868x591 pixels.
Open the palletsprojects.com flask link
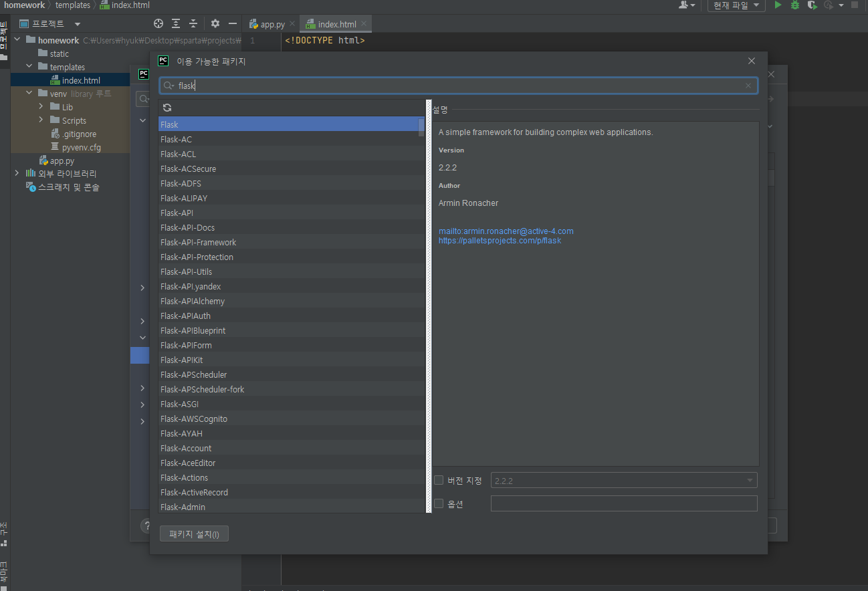point(500,241)
